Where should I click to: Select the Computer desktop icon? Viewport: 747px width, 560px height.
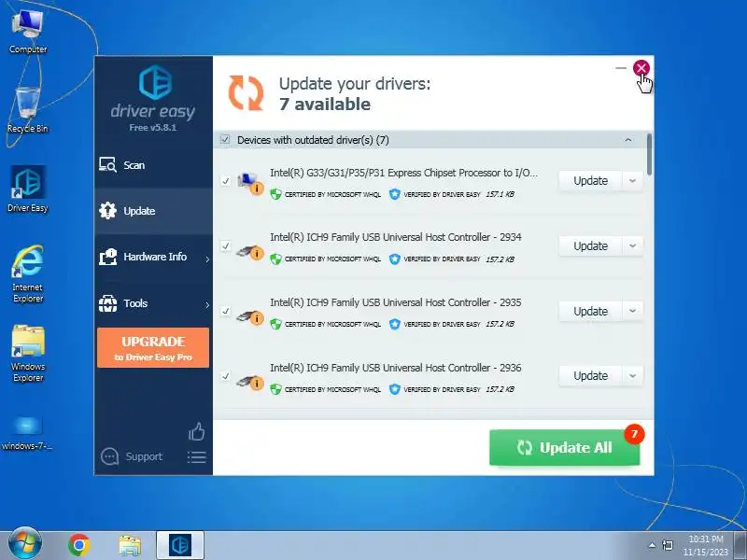coord(28,32)
